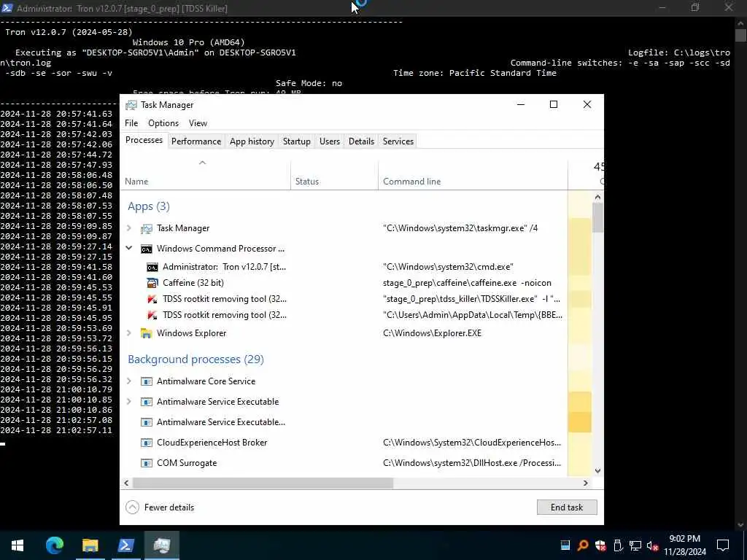Expand the Task Manager app group
This screenshot has width=747, height=560.
pos(128,228)
